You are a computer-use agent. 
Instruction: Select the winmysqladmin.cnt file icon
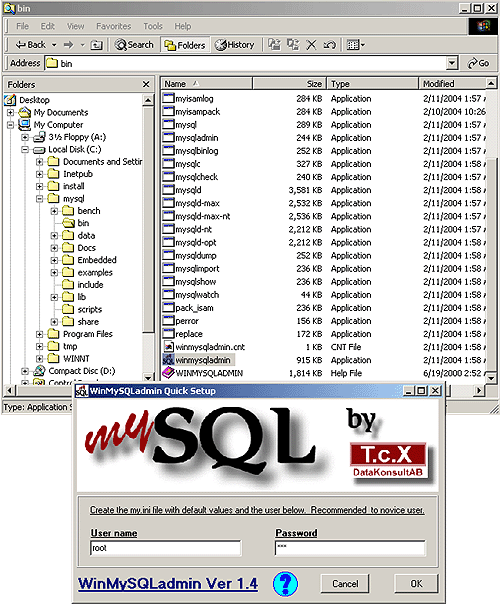(168, 347)
